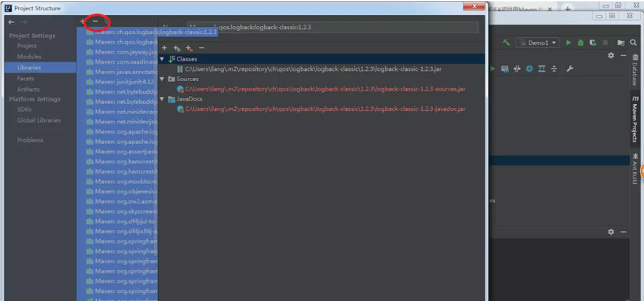Viewport: 644px width, 301px height.
Task: Remove the selected libraries with the minus button
Action: [x=95, y=21]
